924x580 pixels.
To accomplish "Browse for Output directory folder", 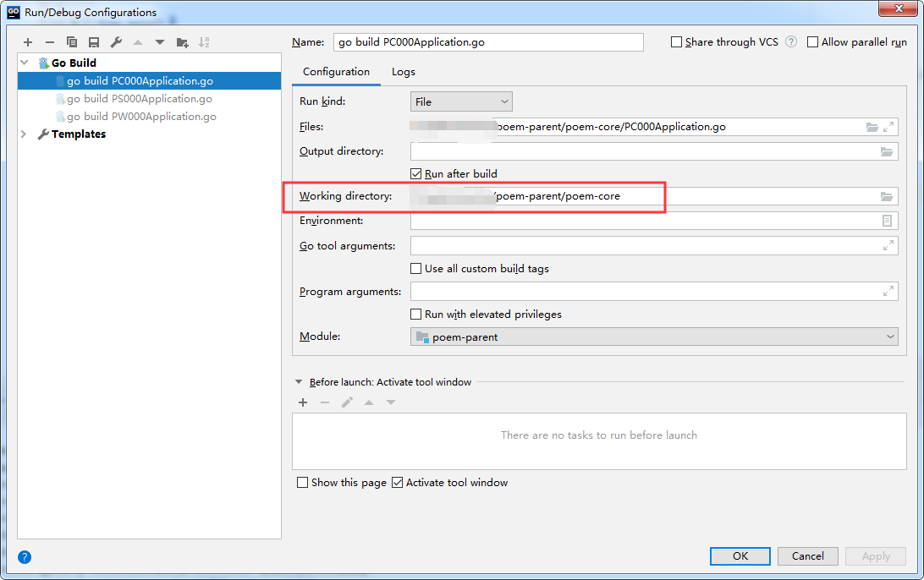I will tap(887, 152).
